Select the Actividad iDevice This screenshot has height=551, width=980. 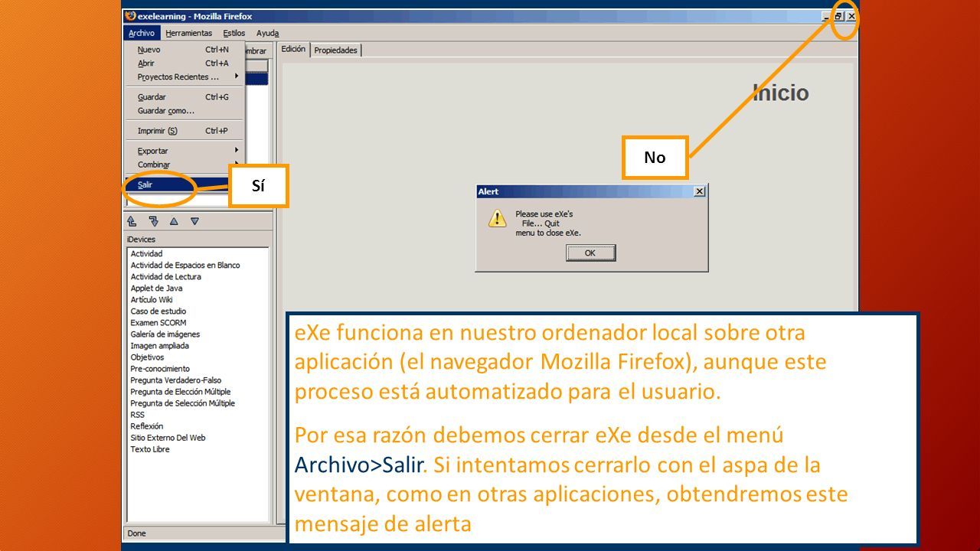[x=146, y=254]
